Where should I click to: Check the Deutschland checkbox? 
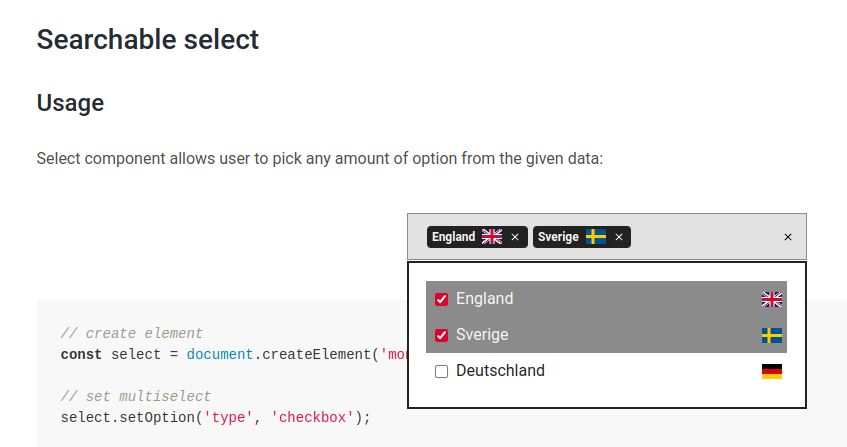point(441,371)
